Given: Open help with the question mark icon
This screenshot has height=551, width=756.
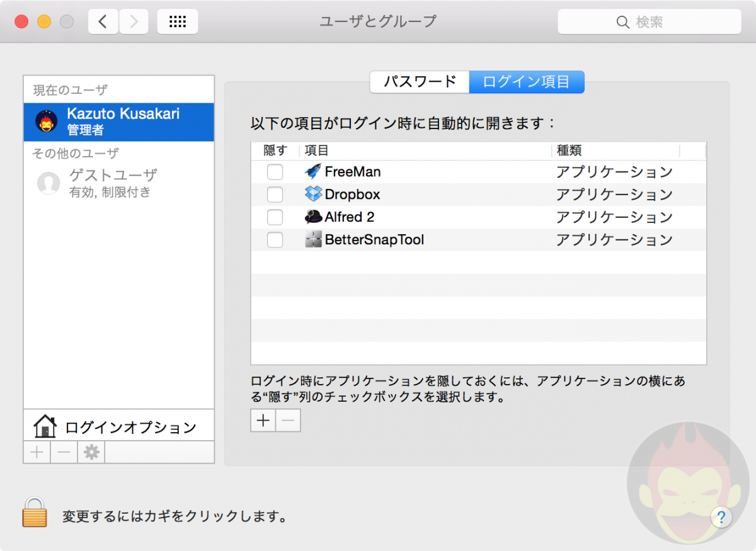Looking at the screenshot, I should (x=721, y=517).
